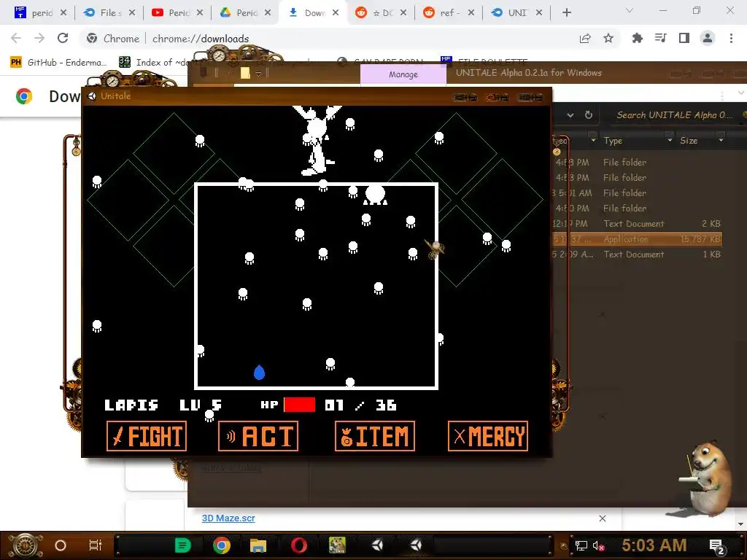
Task: Click the red HP bar in Unitale
Action: (300, 405)
